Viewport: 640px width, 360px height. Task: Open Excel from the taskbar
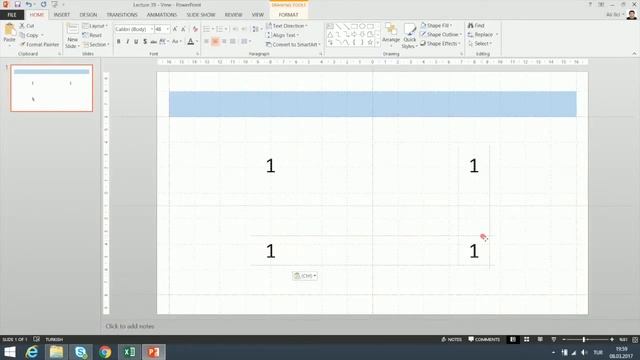click(130, 351)
